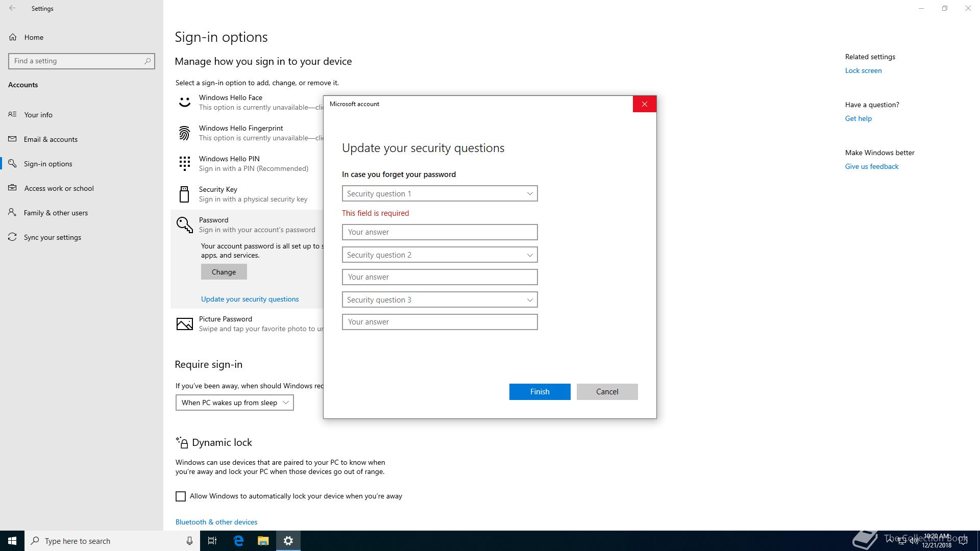Select the Windows Hello Fingerprint icon
980x551 pixels.
pos(184,133)
